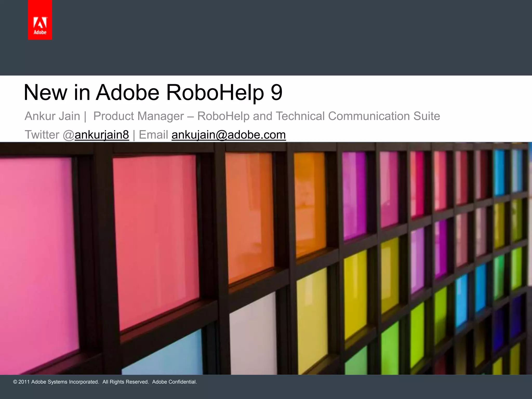Select the amber orange panel in top row
This screenshot has height=399, width=532.
pyautogui.click(x=310, y=200)
